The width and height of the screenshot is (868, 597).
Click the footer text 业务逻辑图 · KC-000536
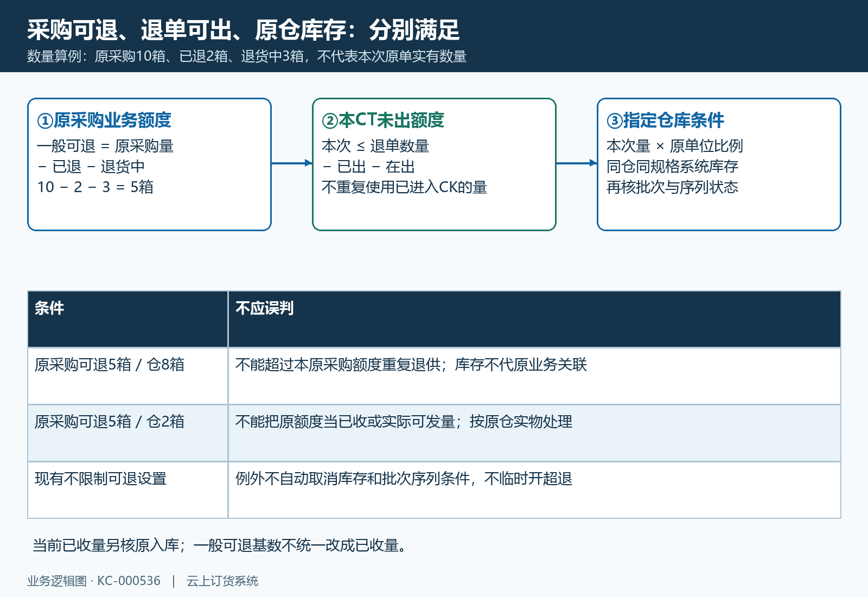pyautogui.click(x=94, y=581)
